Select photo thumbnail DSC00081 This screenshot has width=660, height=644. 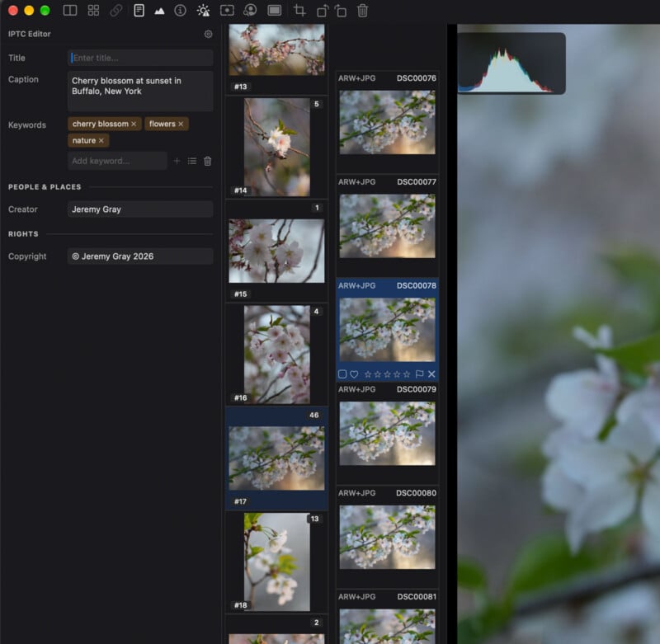pos(387,627)
